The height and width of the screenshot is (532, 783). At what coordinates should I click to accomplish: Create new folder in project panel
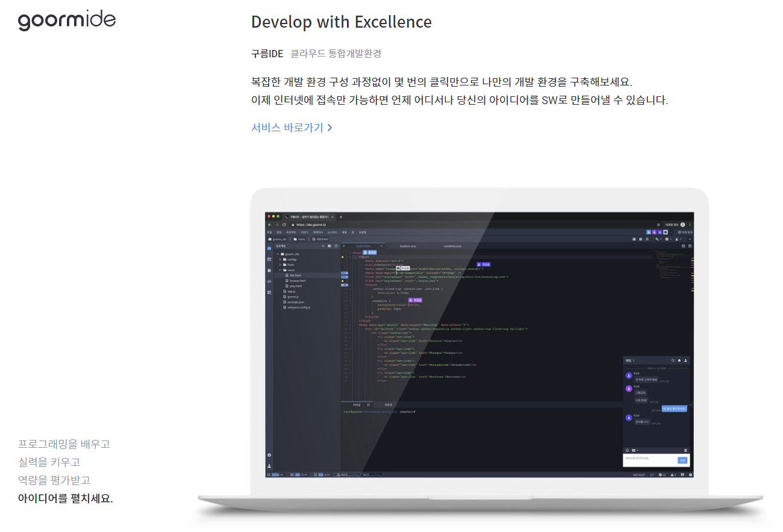(329, 246)
